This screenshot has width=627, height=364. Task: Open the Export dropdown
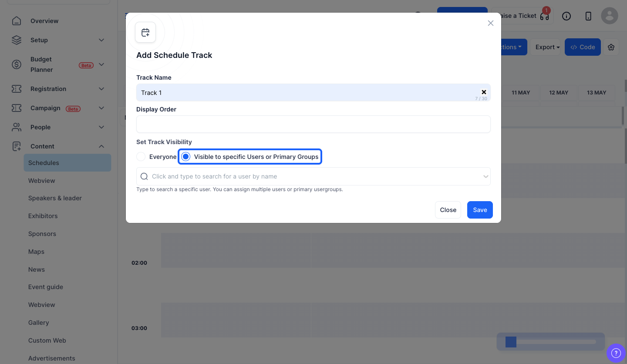coord(547,47)
